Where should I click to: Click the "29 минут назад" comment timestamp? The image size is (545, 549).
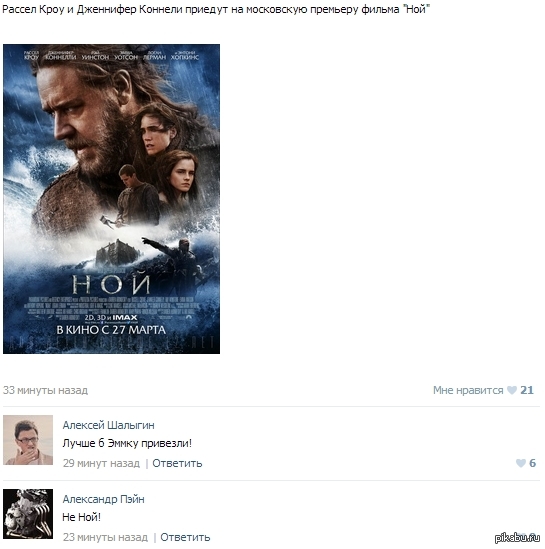(101, 463)
